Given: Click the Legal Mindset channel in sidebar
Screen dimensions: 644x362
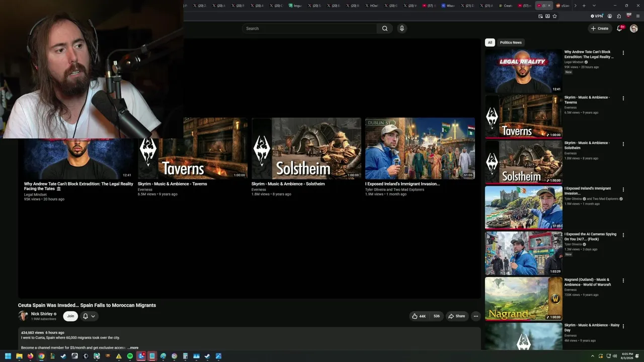Looking at the screenshot, I should pos(574,62).
